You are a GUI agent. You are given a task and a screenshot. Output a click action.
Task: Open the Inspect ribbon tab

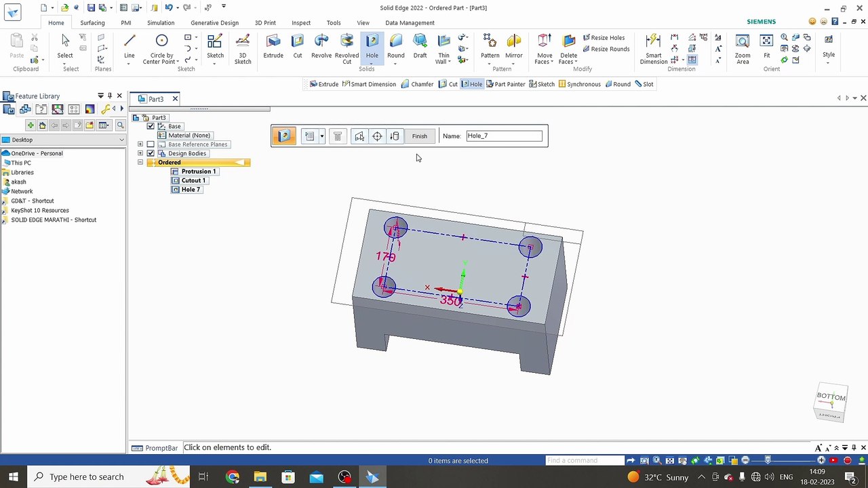(x=301, y=22)
